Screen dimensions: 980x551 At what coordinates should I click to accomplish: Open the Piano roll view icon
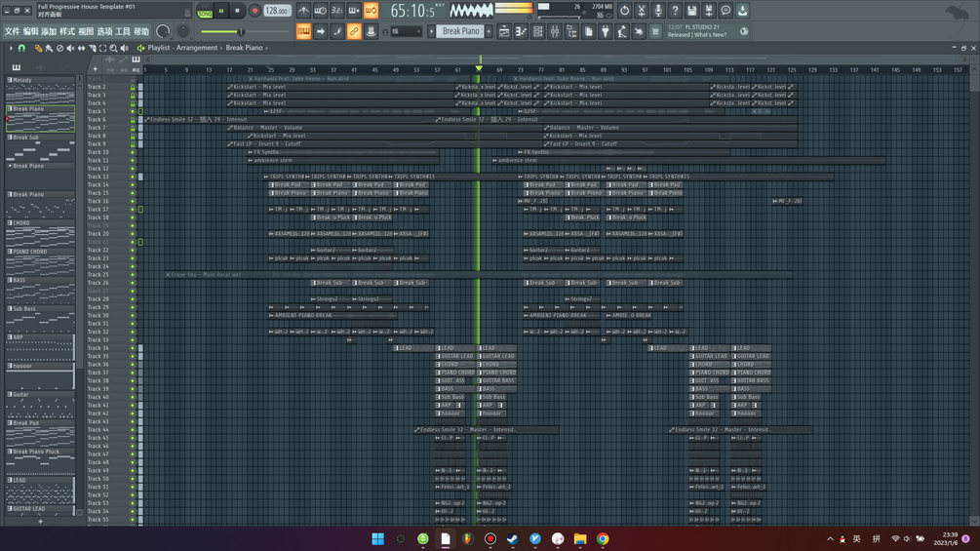(x=521, y=31)
